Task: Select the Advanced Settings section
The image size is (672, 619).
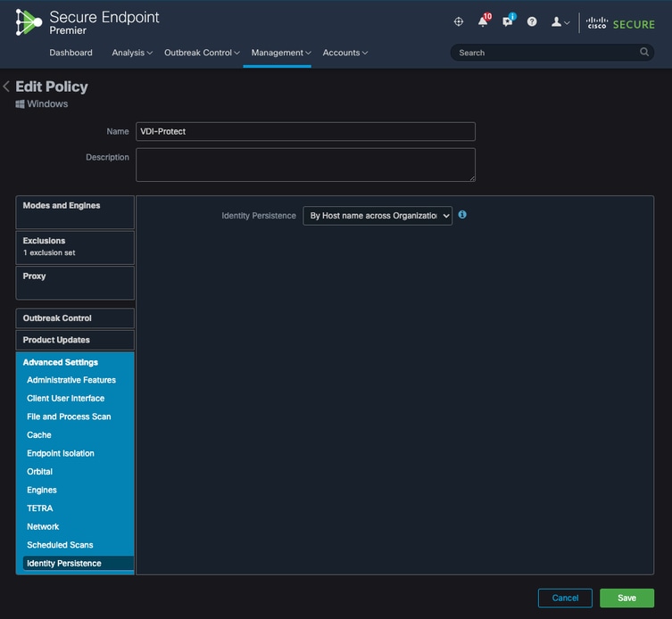Action: click(x=61, y=362)
